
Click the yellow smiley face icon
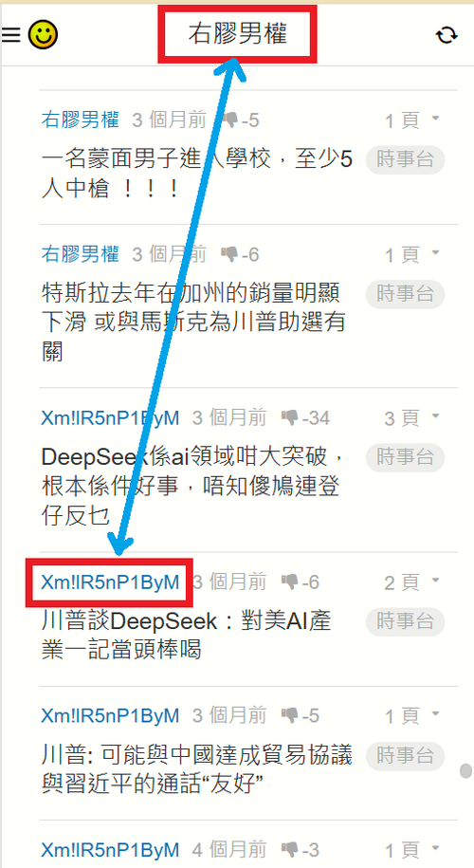point(44,34)
